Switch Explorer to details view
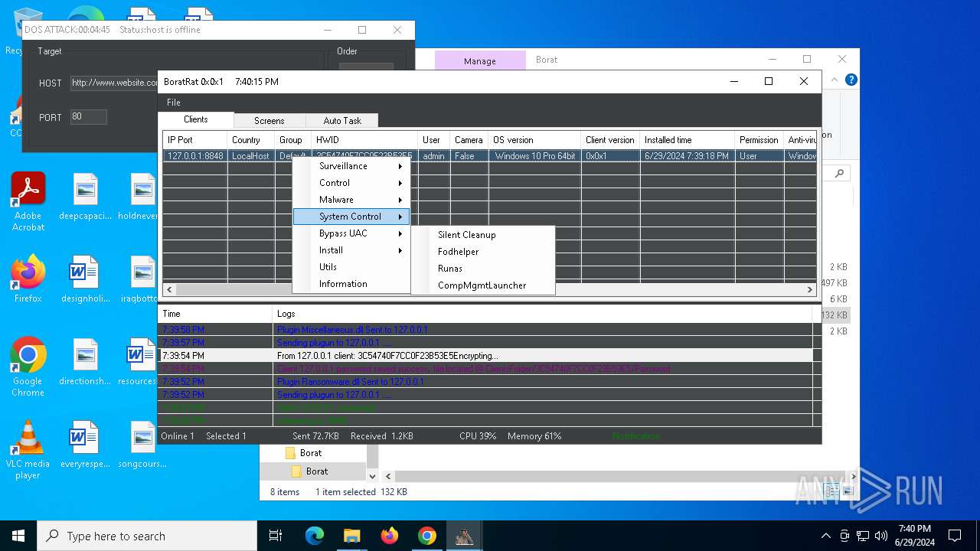980x551 pixels. tap(832, 492)
